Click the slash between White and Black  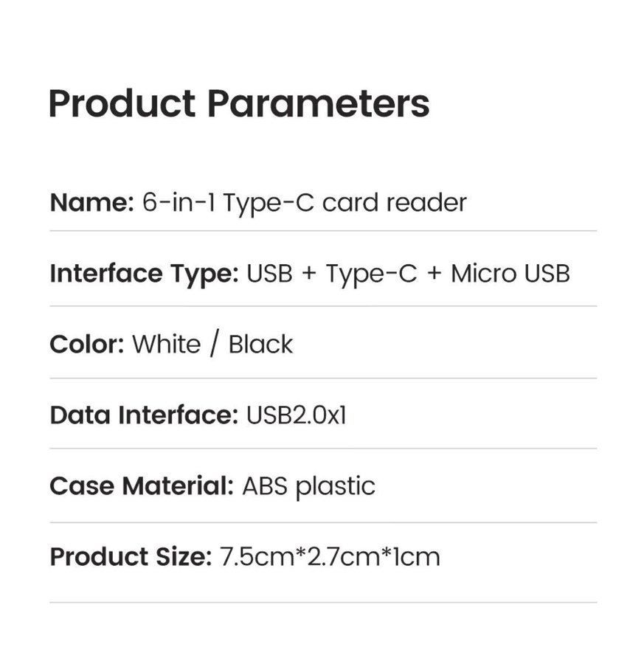point(214,345)
